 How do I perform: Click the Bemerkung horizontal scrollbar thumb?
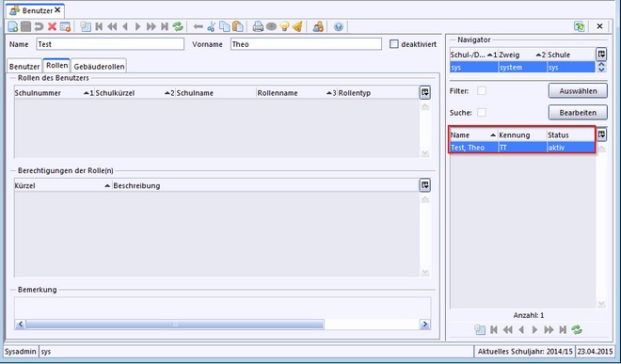pos(175,324)
